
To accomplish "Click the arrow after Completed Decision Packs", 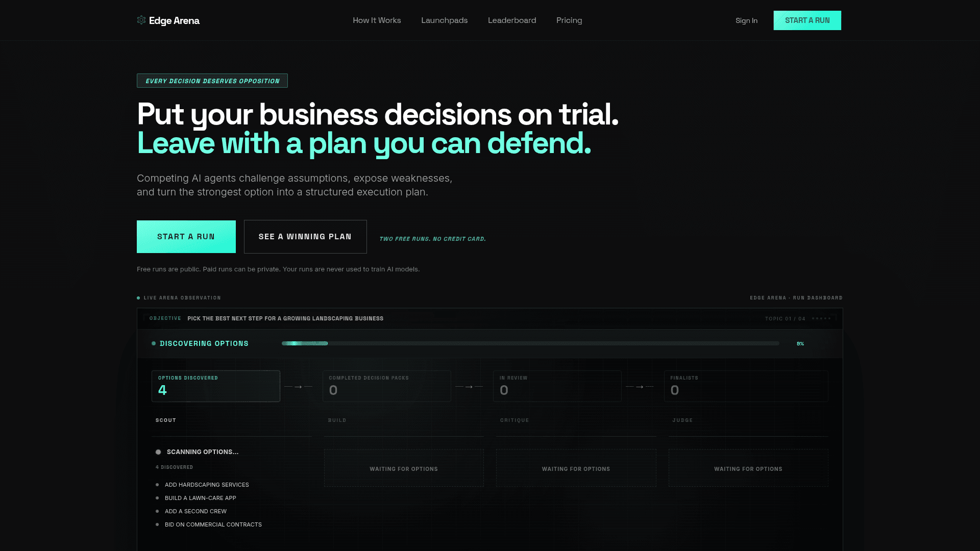I will click(469, 387).
